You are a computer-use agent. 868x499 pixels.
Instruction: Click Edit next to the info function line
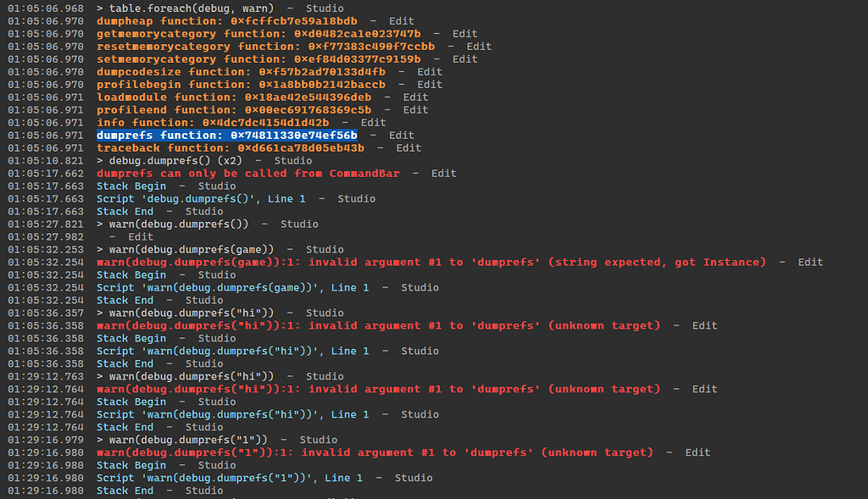373,122
